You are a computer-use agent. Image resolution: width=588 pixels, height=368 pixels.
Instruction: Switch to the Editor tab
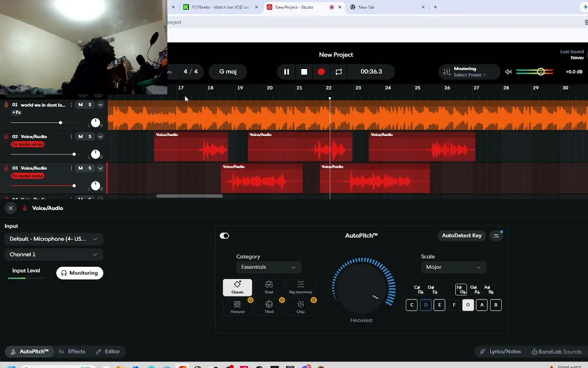coord(108,352)
